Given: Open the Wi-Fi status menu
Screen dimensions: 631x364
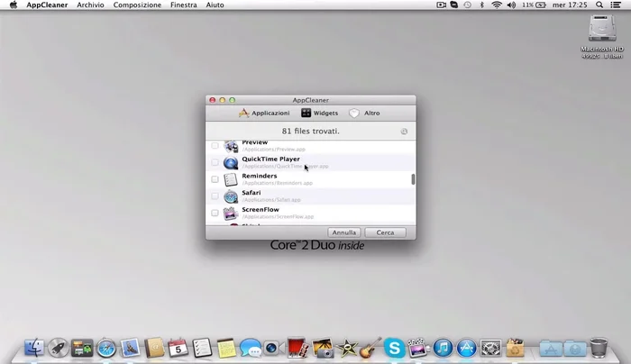Looking at the screenshot, I should point(497,5).
